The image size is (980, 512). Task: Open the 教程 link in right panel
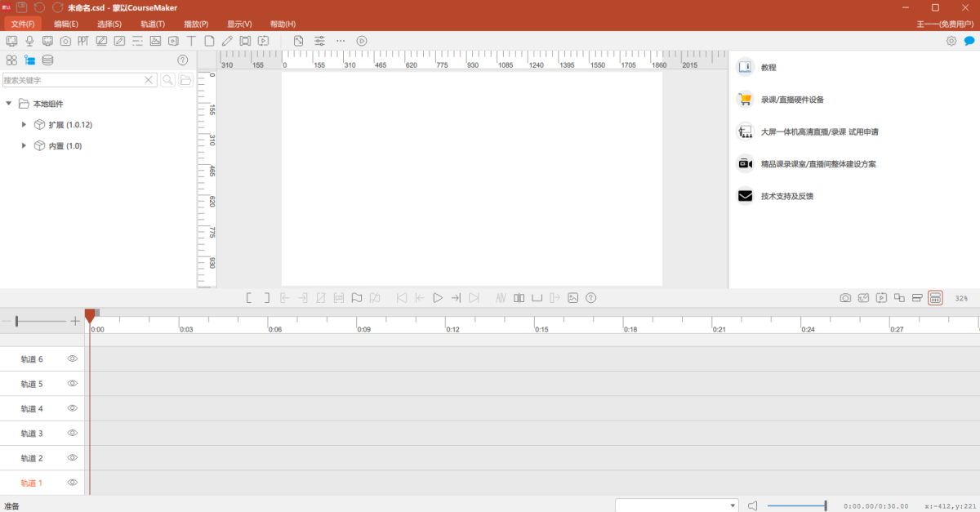[x=768, y=68]
